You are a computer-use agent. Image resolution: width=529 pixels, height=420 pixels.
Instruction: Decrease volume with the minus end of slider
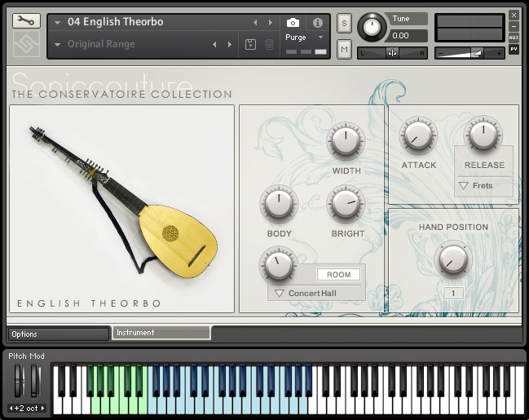point(440,53)
